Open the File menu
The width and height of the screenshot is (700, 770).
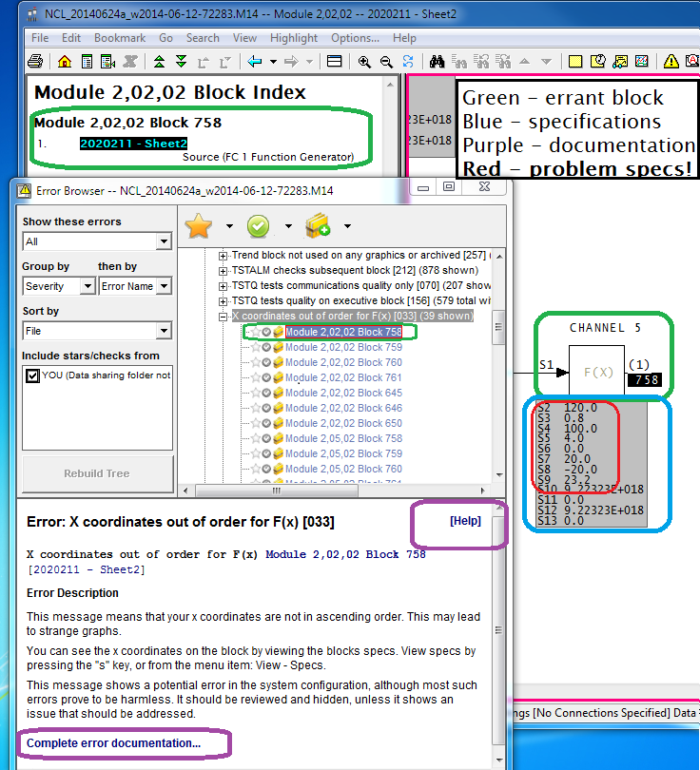pyautogui.click(x=40, y=38)
